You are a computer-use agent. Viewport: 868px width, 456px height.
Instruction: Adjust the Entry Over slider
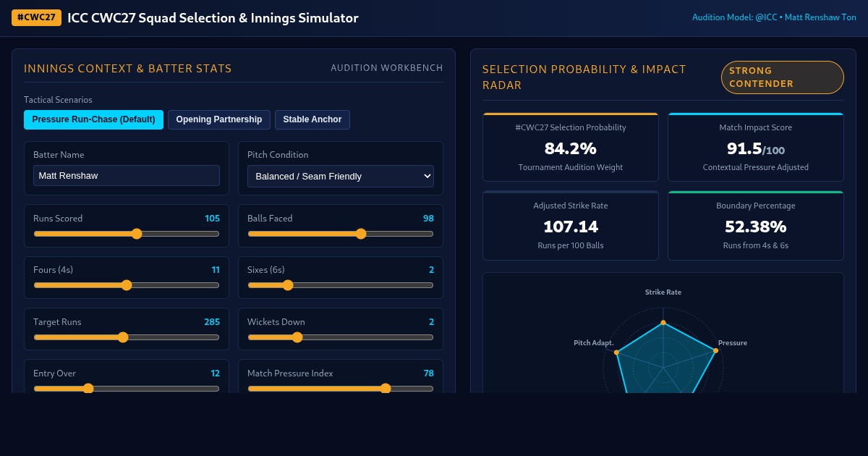pyautogui.click(x=127, y=389)
